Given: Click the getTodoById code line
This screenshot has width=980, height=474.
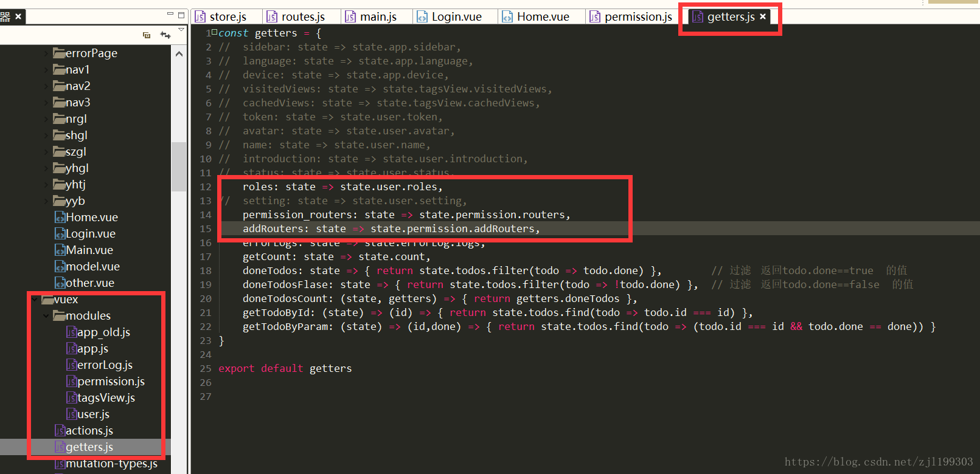Looking at the screenshot, I should click(498, 312).
